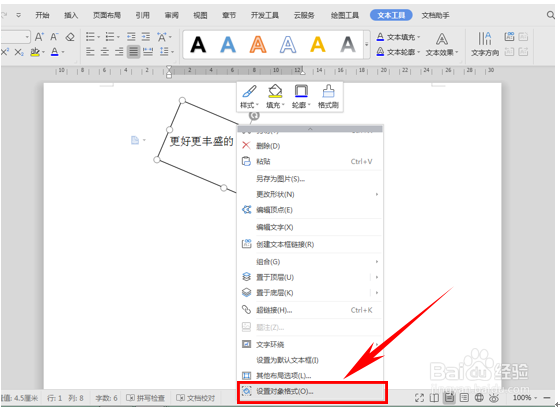
Task: Click the decrease indent icon
Action: click(131, 37)
